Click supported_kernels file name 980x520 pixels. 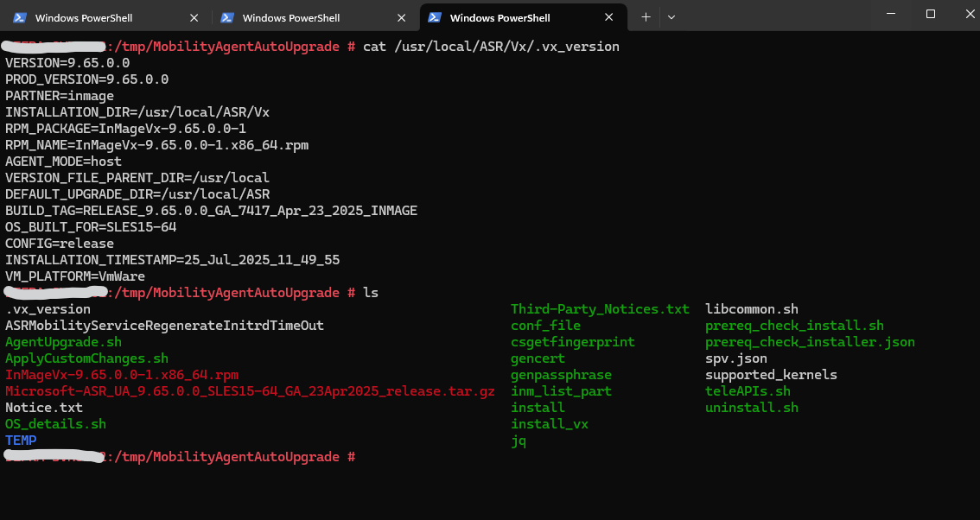point(771,375)
